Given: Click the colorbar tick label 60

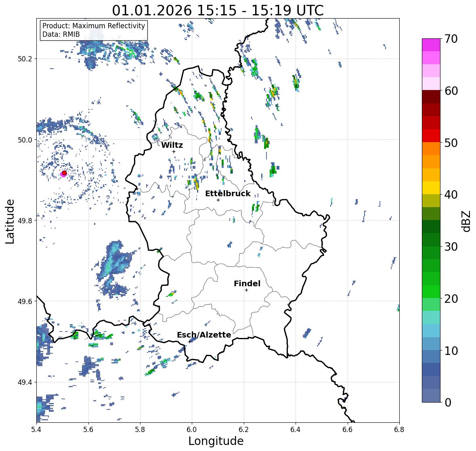Looking at the screenshot, I should 451,91.
